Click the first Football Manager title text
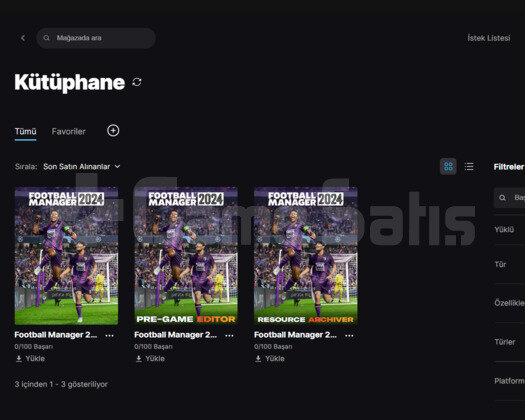The height and width of the screenshot is (420, 525). point(56,335)
